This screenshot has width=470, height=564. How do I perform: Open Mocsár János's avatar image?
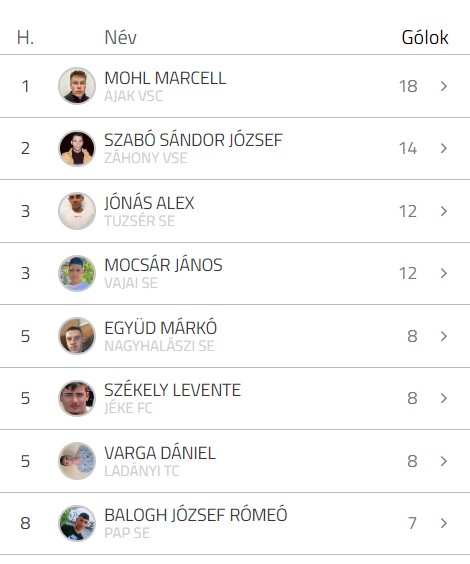coord(77,273)
